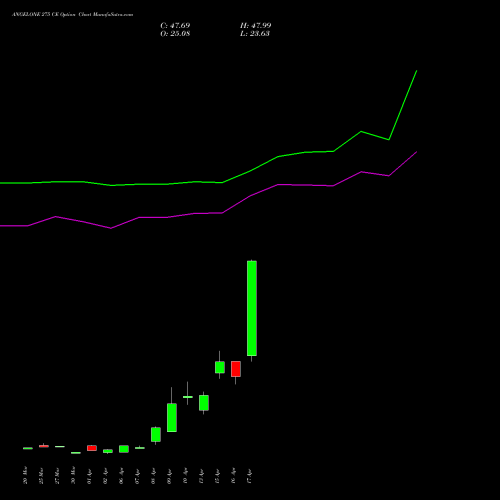This screenshot has height=500, width=500.
Task: Click the 17 Apr date label
Action: click(x=249, y=476)
